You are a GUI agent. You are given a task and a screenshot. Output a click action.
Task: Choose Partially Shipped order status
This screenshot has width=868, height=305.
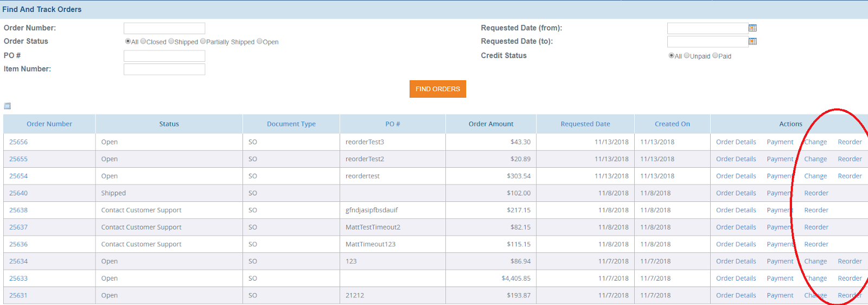pos(203,41)
